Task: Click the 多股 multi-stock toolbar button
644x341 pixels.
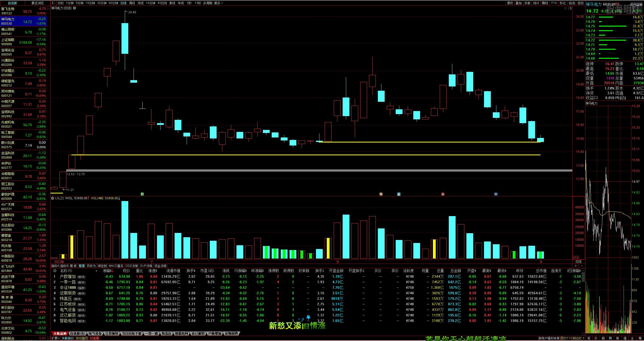Action: [x=528, y=3]
